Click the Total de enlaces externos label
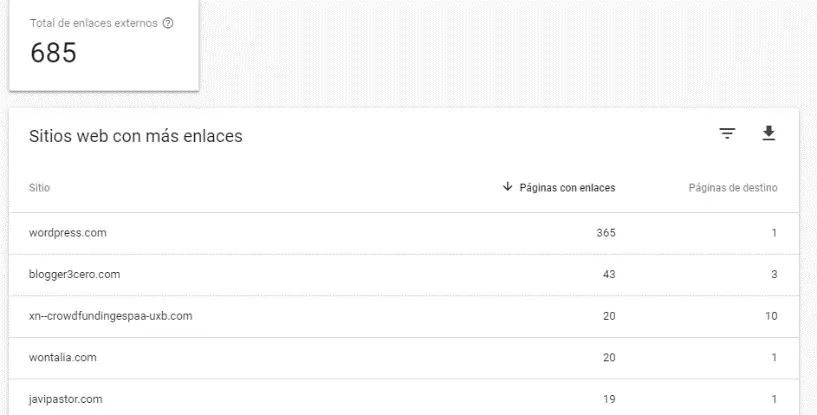 pyautogui.click(x=92, y=24)
